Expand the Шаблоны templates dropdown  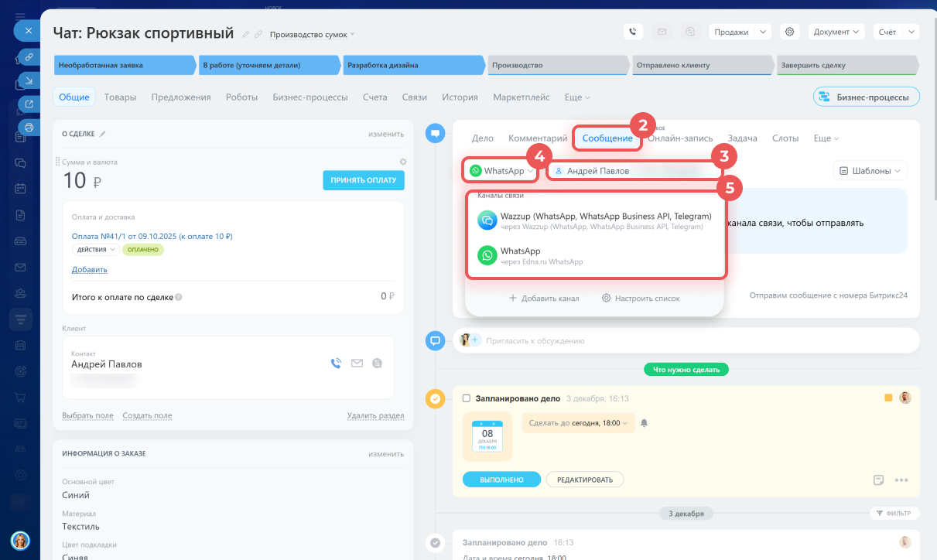tap(870, 171)
